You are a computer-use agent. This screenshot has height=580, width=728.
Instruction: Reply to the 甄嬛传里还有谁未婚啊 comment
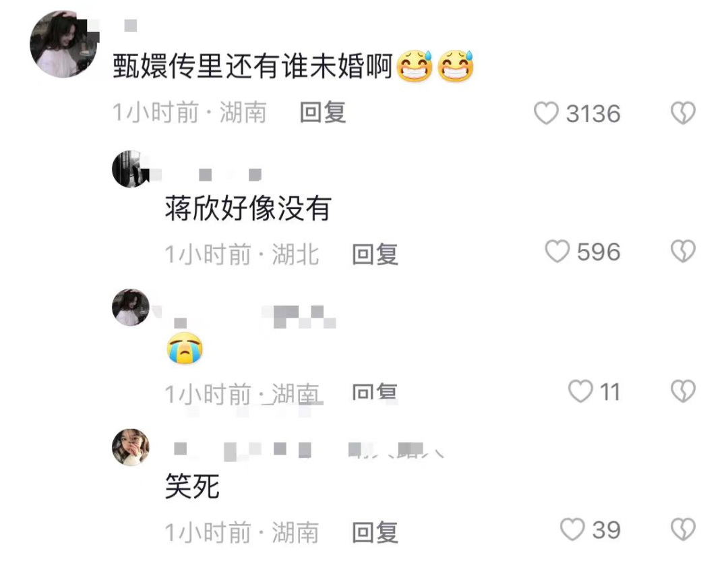[323, 113]
